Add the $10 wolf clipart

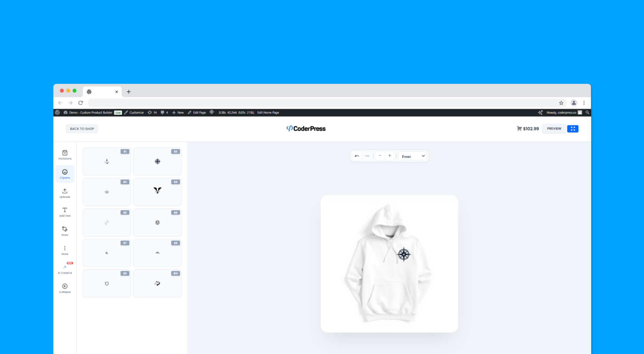(157, 283)
